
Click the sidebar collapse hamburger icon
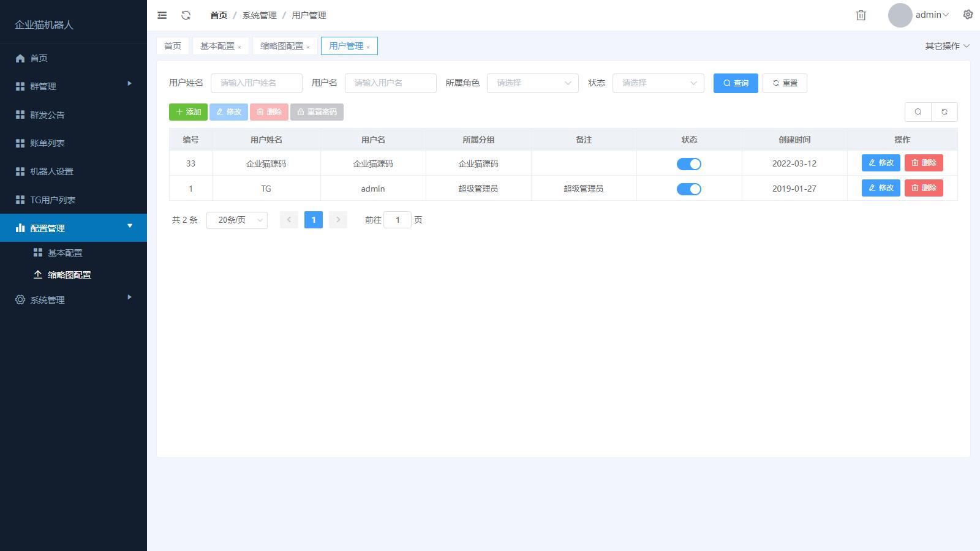point(162,15)
